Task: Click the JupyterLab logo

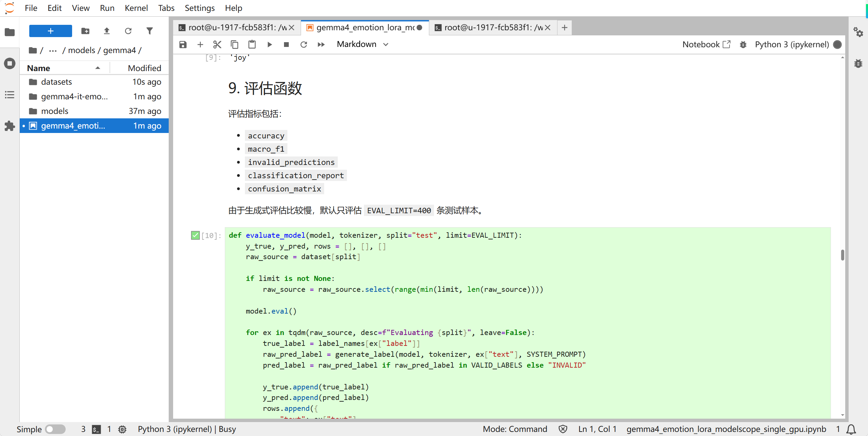Action: 10,8
